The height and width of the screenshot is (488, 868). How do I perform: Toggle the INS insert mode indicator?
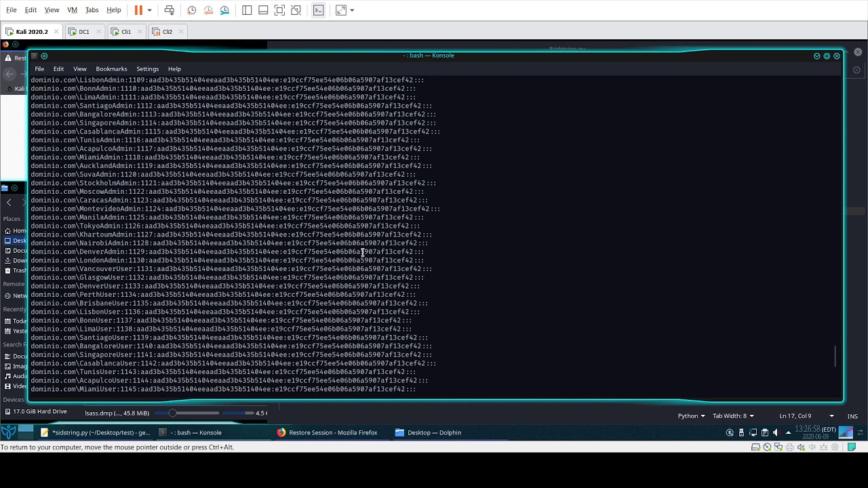click(x=852, y=416)
